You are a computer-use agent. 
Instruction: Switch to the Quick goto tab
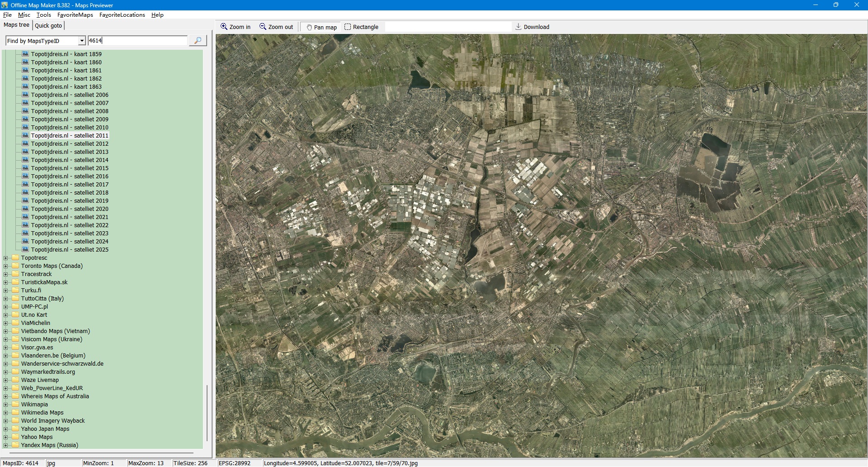click(x=48, y=25)
